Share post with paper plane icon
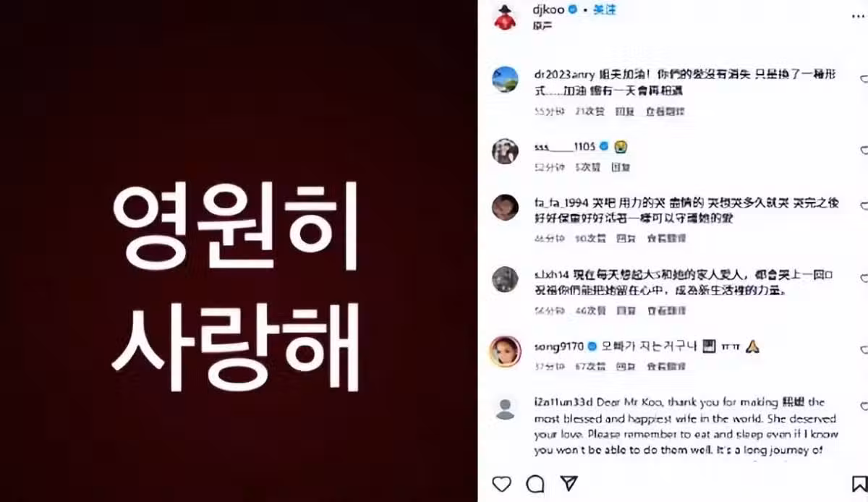 click(569, 483)
